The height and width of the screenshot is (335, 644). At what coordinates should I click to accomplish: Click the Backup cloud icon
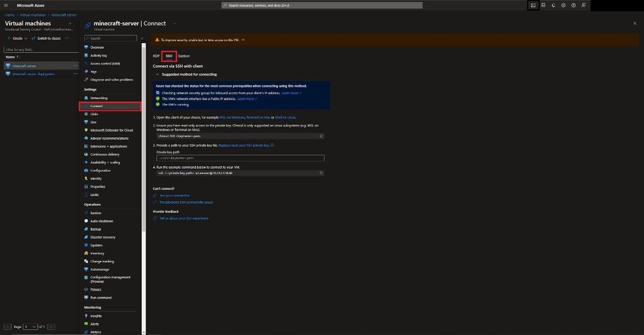coord(86,229)
